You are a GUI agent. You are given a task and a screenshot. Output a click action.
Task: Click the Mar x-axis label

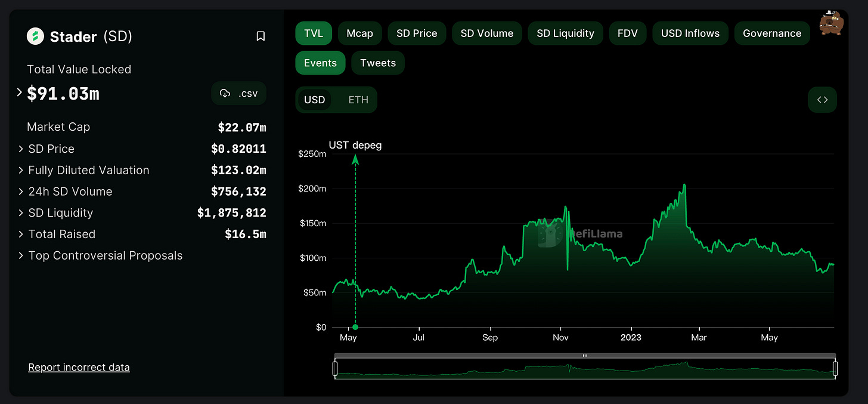[699, 338]
